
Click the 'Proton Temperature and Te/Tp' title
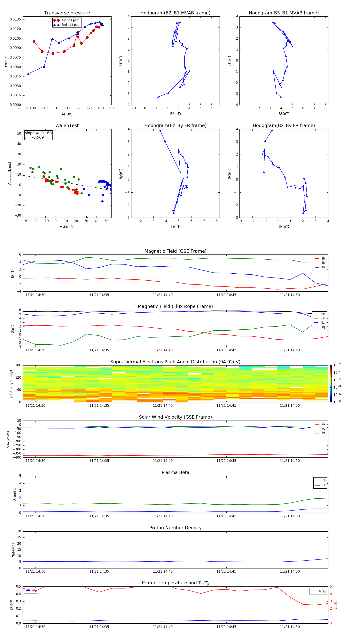pos(175,583)
